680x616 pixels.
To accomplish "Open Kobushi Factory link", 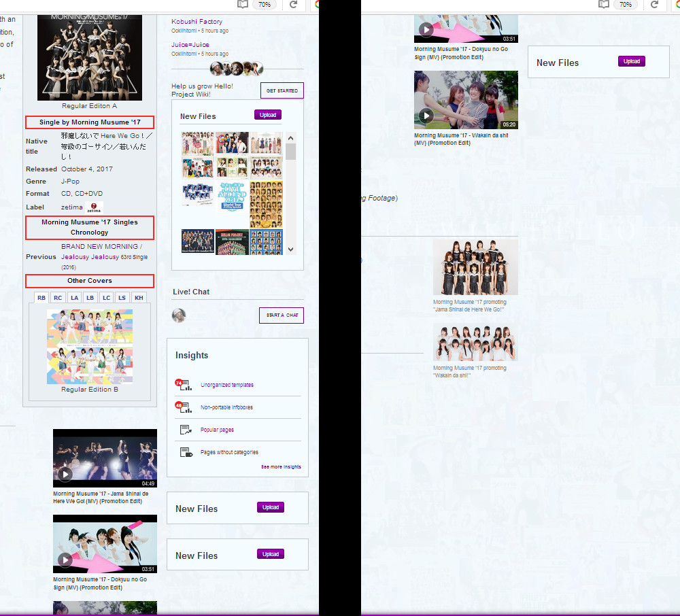I will tap(197, 21).
